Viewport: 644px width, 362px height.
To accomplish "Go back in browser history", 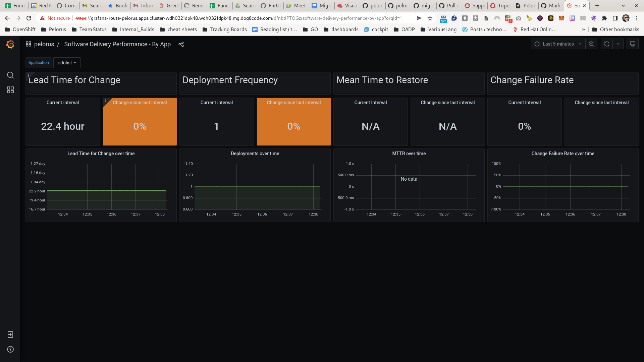I will (7, 18).
